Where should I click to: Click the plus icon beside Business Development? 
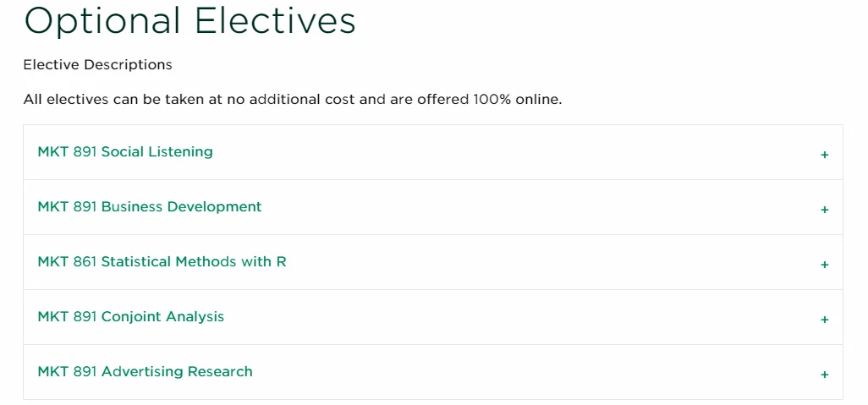click(x=824, y=210)
